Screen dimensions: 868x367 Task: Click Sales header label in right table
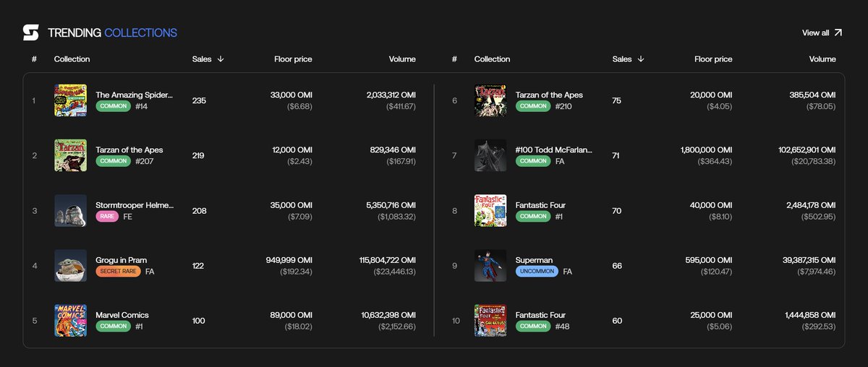click(x=622, y=59)
